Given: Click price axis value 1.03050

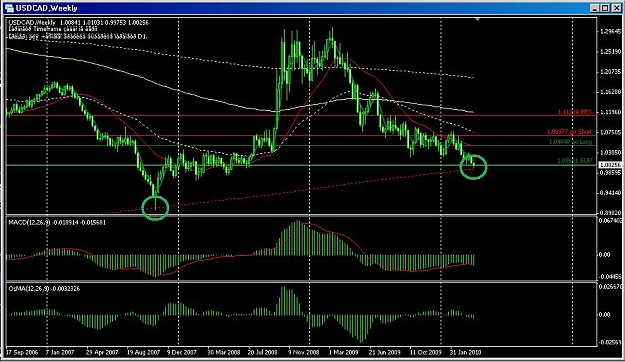Looking at the screenshot, I should (x=610, y=152).
